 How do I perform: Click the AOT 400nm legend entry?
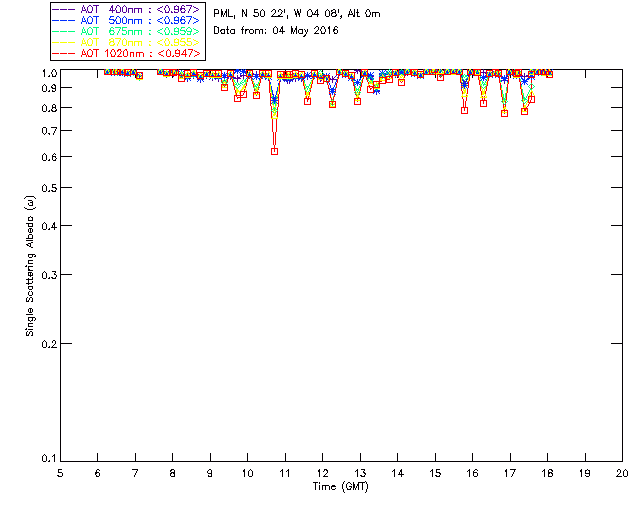click(x=126, y=9)
